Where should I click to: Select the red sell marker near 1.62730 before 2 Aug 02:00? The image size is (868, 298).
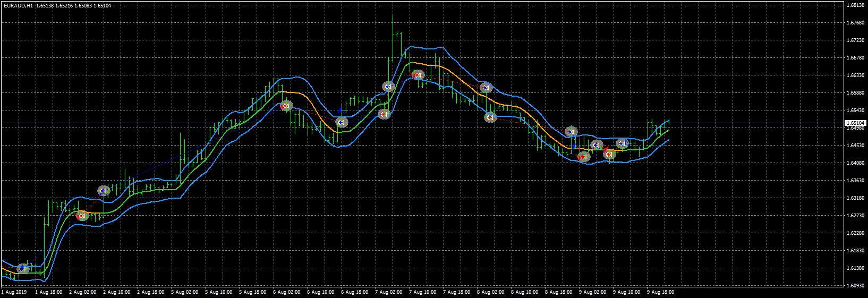[x=81, y=216]
